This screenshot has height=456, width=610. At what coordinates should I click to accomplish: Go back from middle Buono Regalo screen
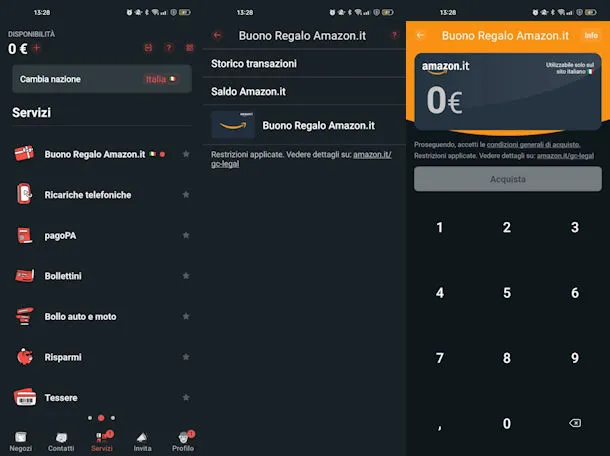(217, 35)
